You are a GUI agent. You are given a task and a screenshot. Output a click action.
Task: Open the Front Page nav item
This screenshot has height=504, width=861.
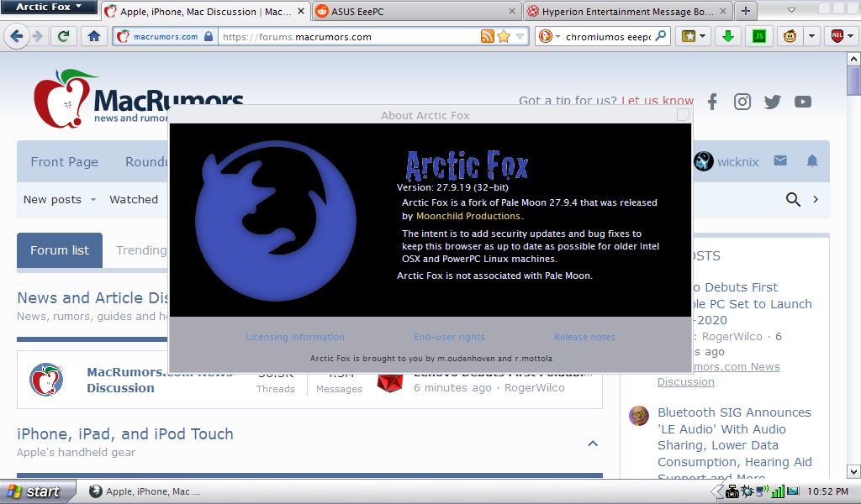pos(64,162)
